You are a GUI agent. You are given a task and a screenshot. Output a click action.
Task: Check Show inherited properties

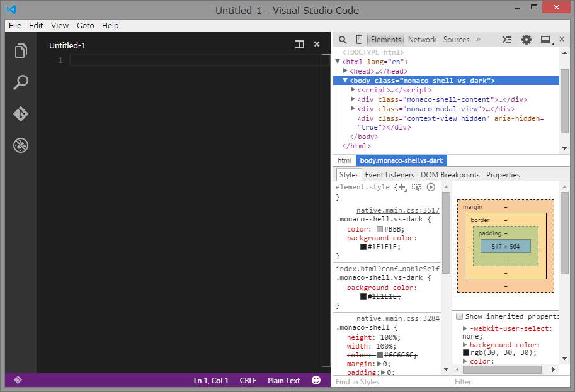pos(458,316)
